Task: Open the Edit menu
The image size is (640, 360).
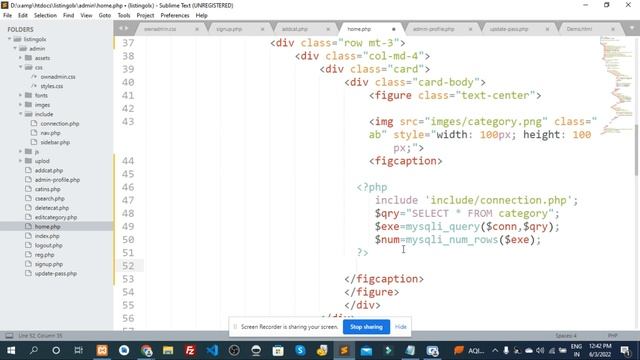Action: coord(23,15)
